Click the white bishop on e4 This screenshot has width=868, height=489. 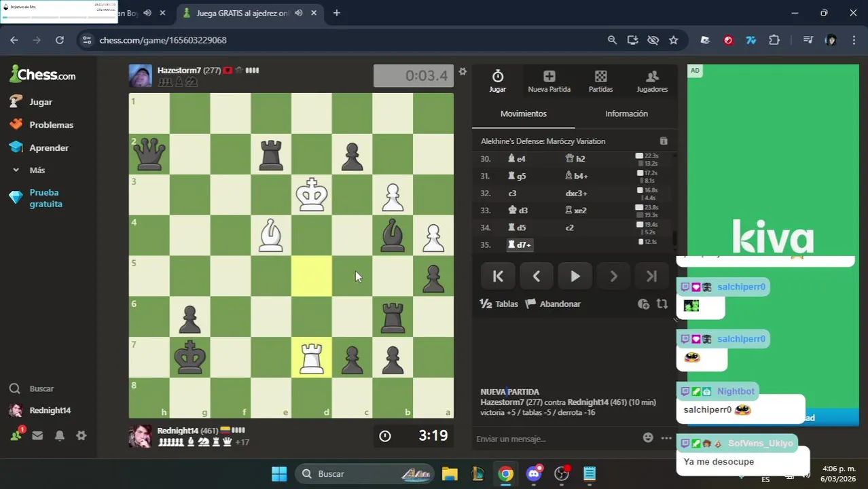(271, 236)
